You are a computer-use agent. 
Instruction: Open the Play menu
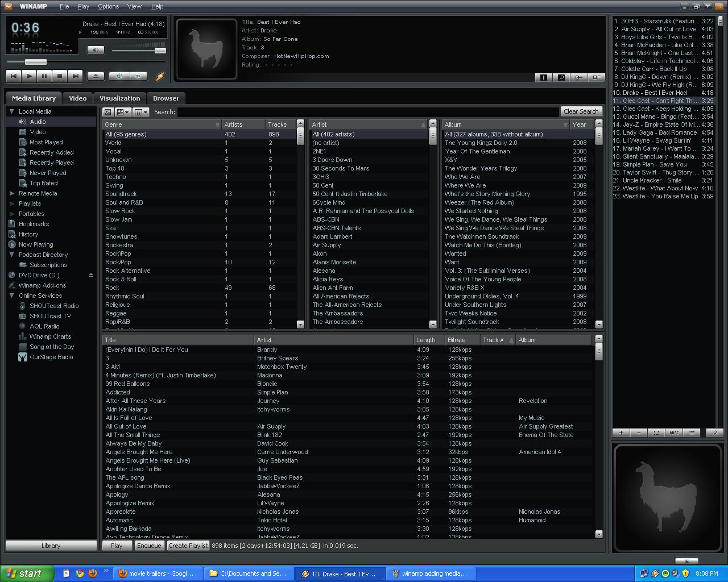click(84, 6)
